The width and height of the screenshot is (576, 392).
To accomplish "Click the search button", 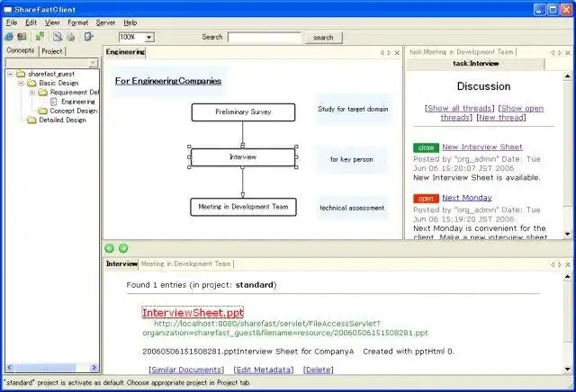I will click(323, 38).
